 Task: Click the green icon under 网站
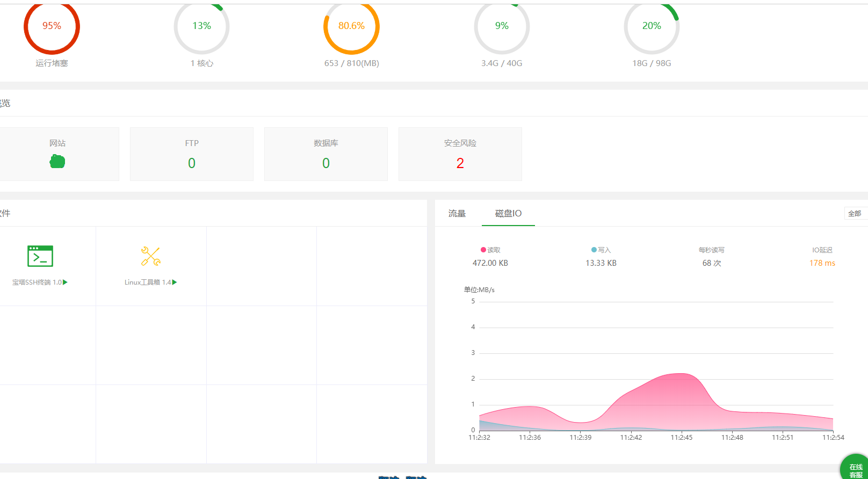pyautogui.click(x=57, y=162)
